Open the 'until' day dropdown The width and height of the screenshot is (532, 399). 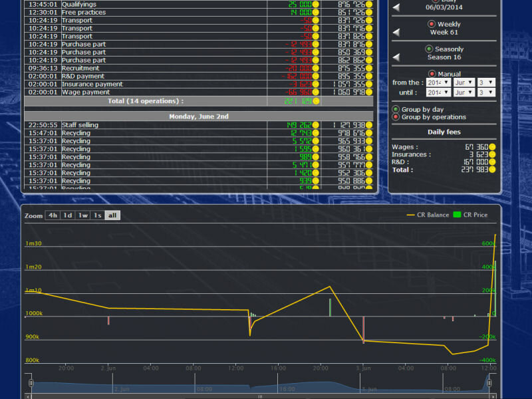(x=486, y=92)
